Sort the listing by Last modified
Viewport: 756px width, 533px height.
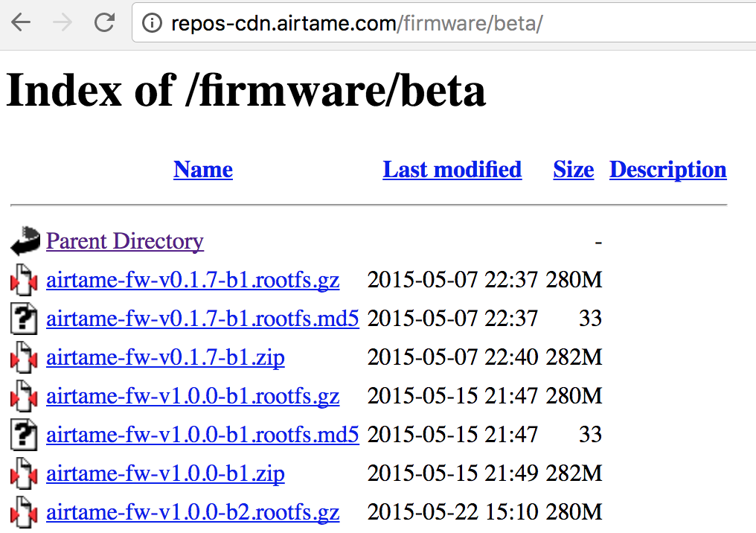click(452, 169)
